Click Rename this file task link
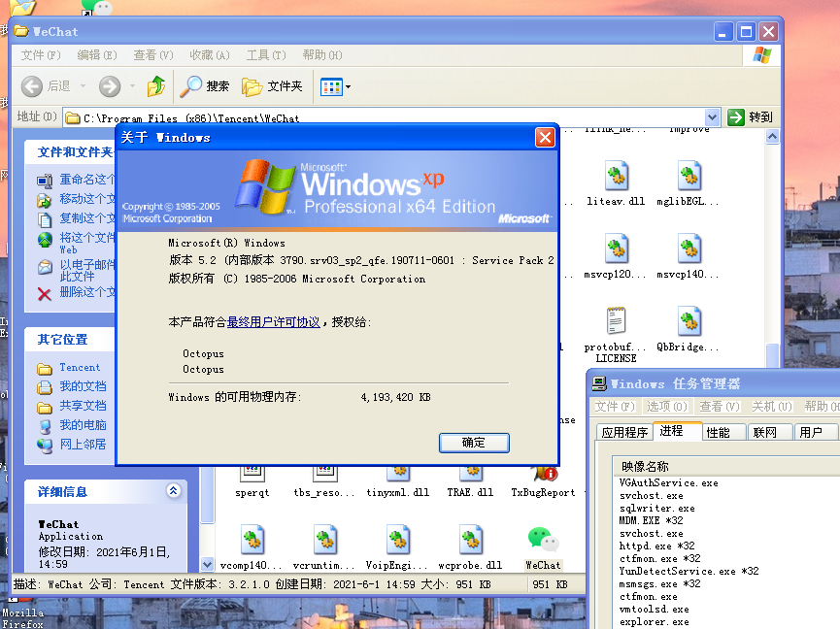This screenshot has height=629, width=840. coord(86,180)
